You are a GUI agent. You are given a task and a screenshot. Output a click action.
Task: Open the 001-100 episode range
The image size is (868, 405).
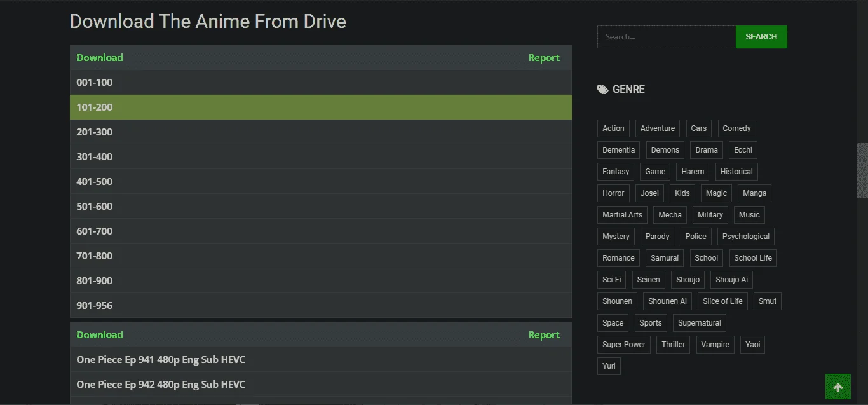click(321, 83)
